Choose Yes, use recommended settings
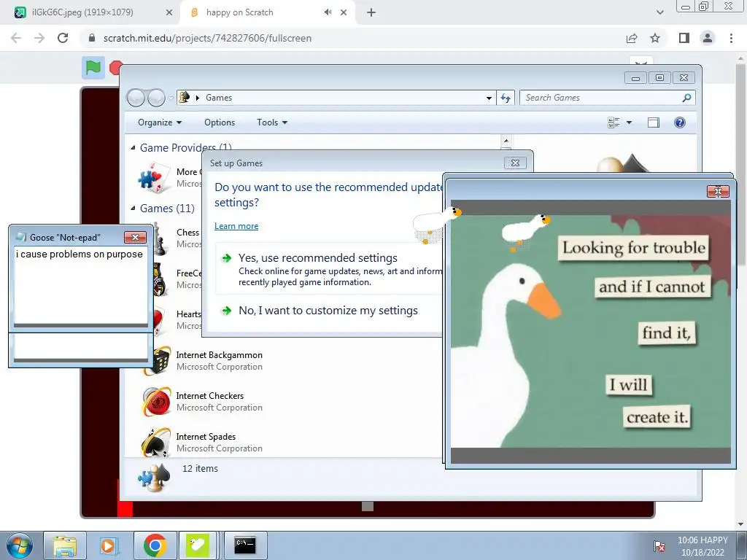 [330, 268]
